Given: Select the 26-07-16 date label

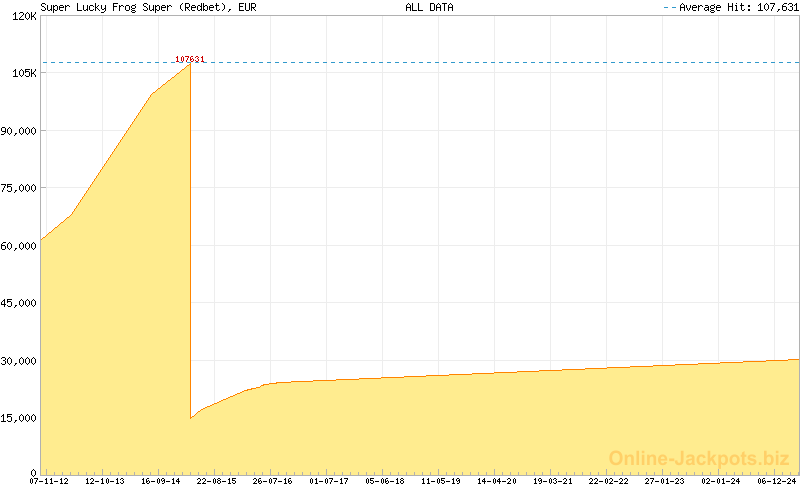Looking at the screenshot, I should (273, 481).
